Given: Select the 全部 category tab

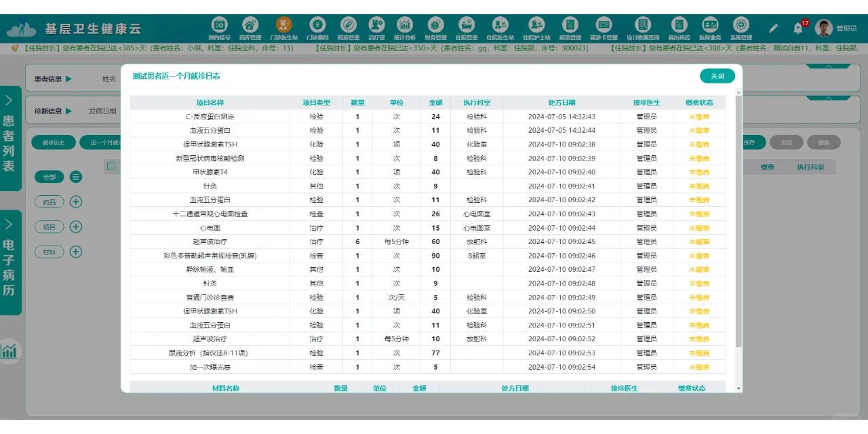Looking at the screenshot, I should (50, 177).
